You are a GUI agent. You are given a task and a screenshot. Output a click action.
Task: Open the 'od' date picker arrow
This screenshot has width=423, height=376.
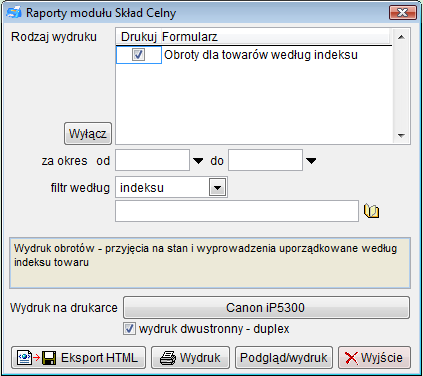click(198, 161)
